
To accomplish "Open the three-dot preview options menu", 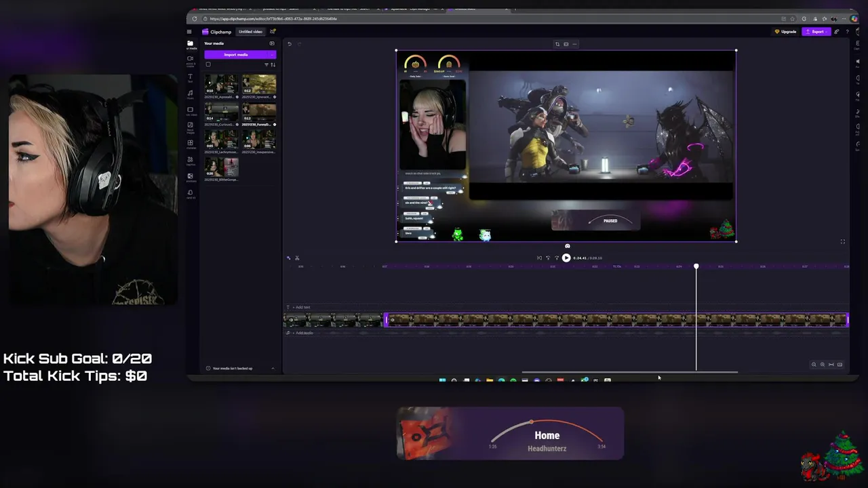I will coord(574,44).
